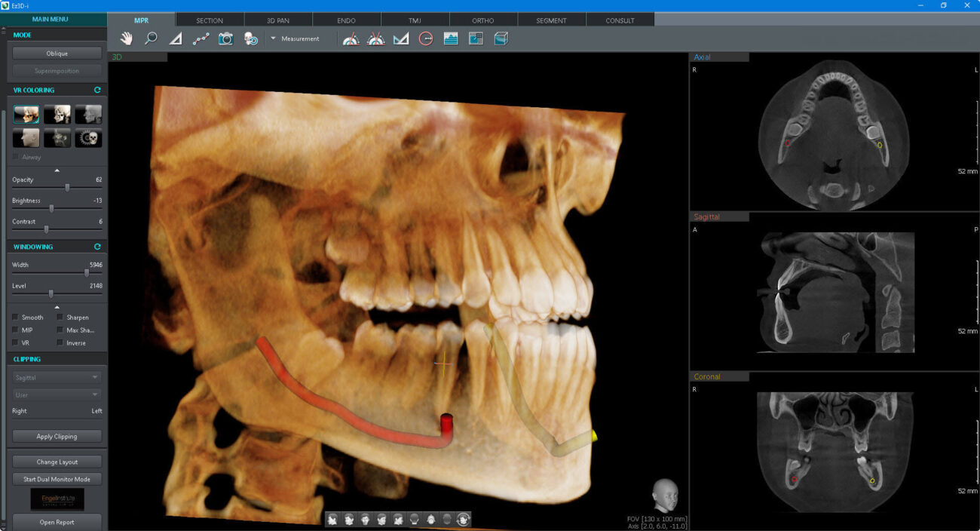Viewport: 980px width, 531px height.
Task: Switch to the ENDO tab
Action: point(346,20)
